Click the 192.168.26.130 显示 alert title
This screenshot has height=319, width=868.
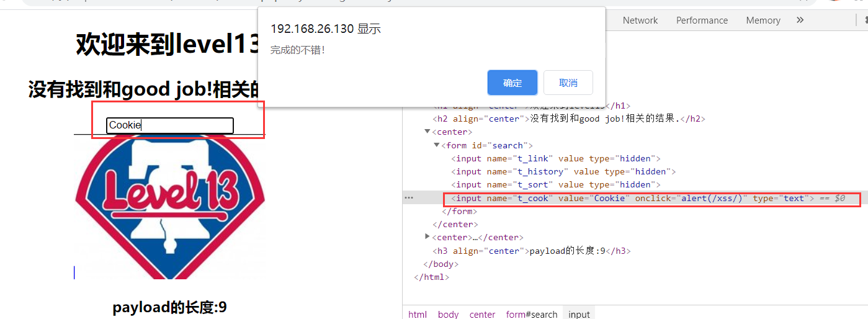tap(326, 29)
